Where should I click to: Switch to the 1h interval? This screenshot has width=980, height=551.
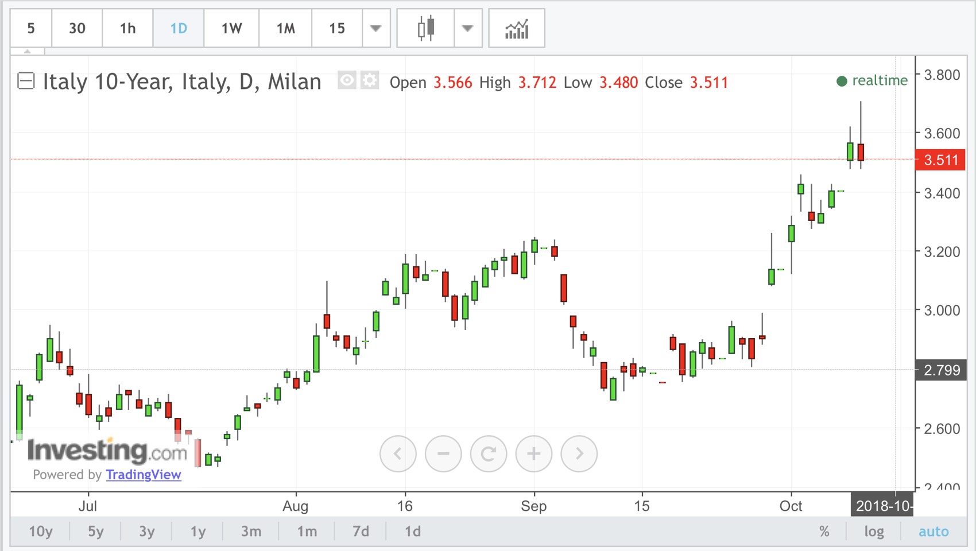pyautogui.click(x=127, y=28)
